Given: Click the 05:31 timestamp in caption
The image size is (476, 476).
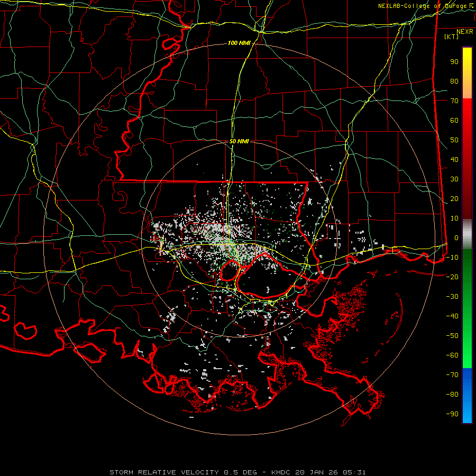Looking at the screenshot, I should [354, 472].
